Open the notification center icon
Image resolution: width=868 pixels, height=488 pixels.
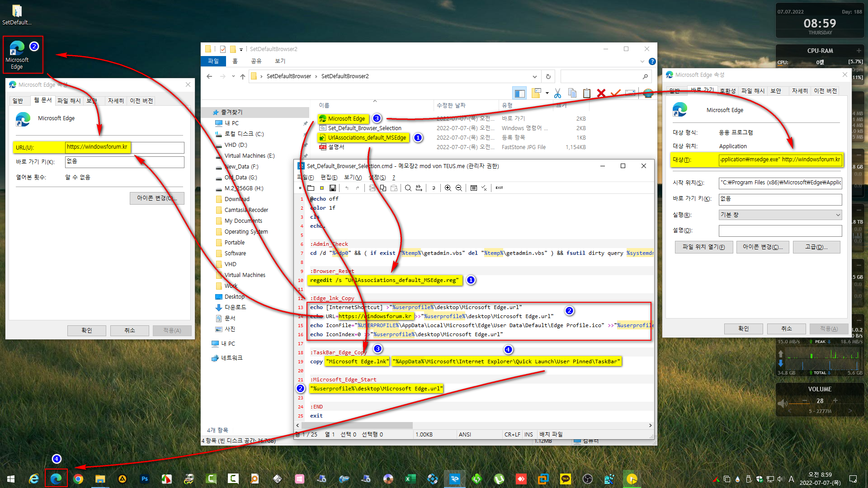pyautogui.click(x=853, y=479)
